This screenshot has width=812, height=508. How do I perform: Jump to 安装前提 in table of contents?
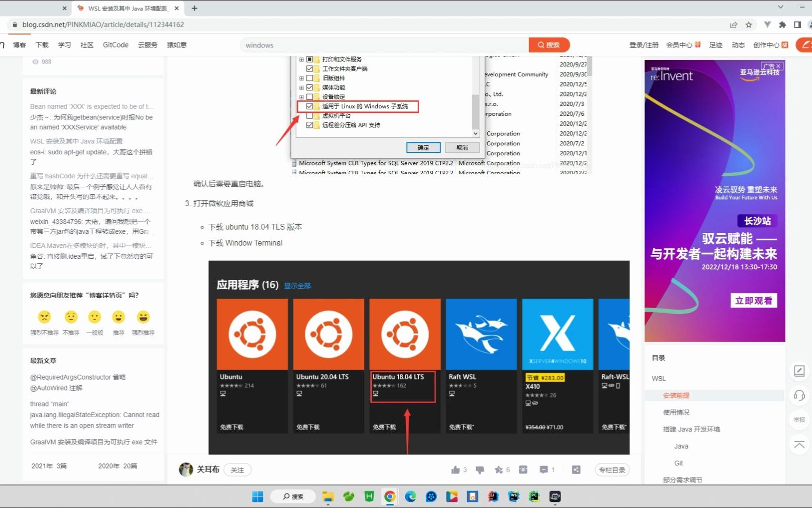(x=676, y=396)
